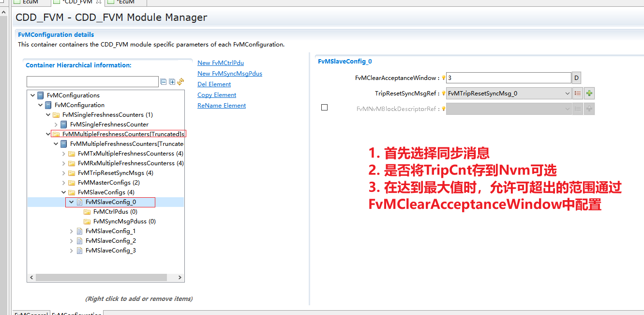Viewport: 644px width, 315px height.
Task: Click the list icon beside TripResetSyncMsgRef
Action: [577, 94]
